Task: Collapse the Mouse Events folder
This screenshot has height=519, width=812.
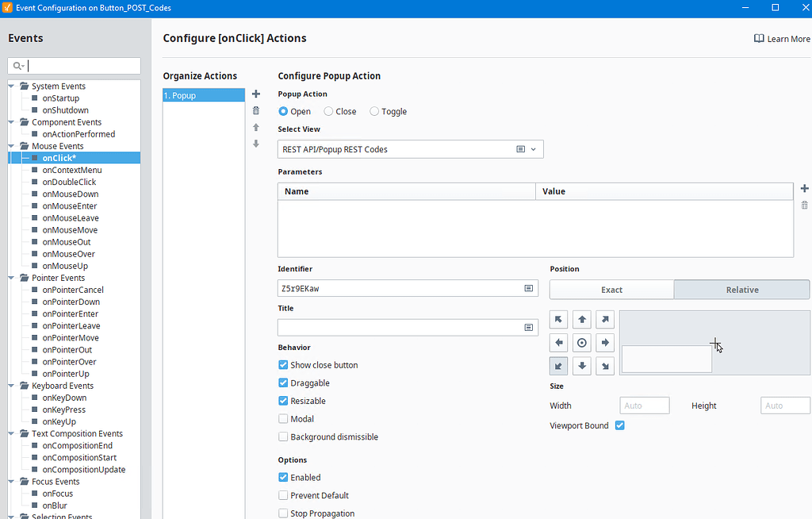Action: point(10,146)
